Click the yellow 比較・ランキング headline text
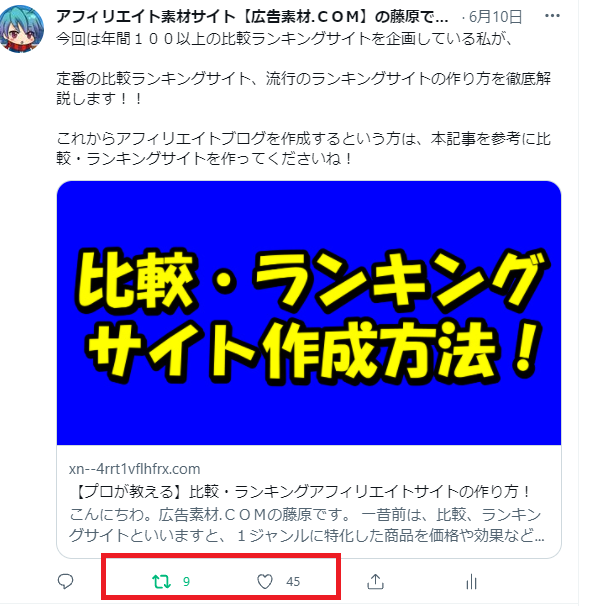The height and width of the screenshot is (606, 591). coord(310,281)
